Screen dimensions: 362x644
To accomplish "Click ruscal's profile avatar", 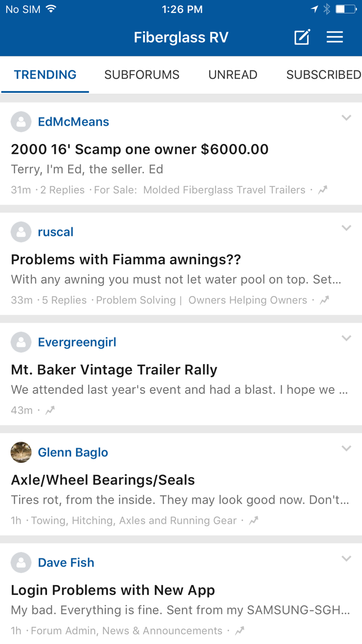I will pos(21,232).
